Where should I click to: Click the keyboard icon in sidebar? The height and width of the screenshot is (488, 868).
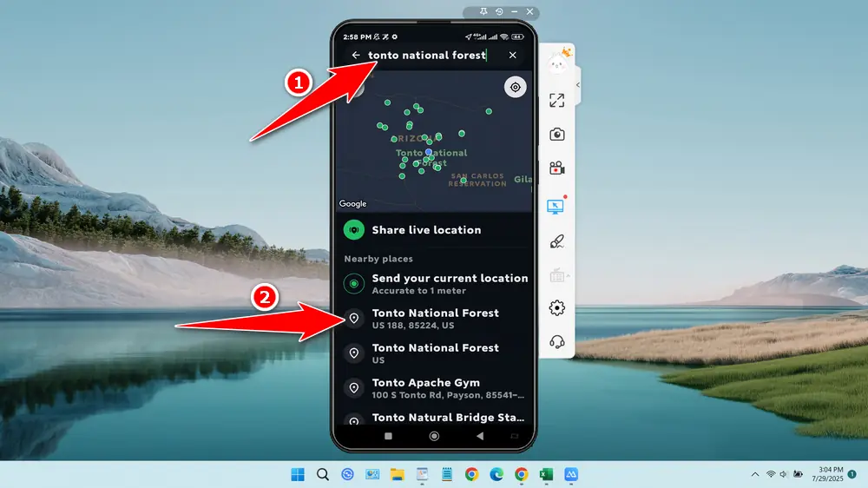click(557, 275)
